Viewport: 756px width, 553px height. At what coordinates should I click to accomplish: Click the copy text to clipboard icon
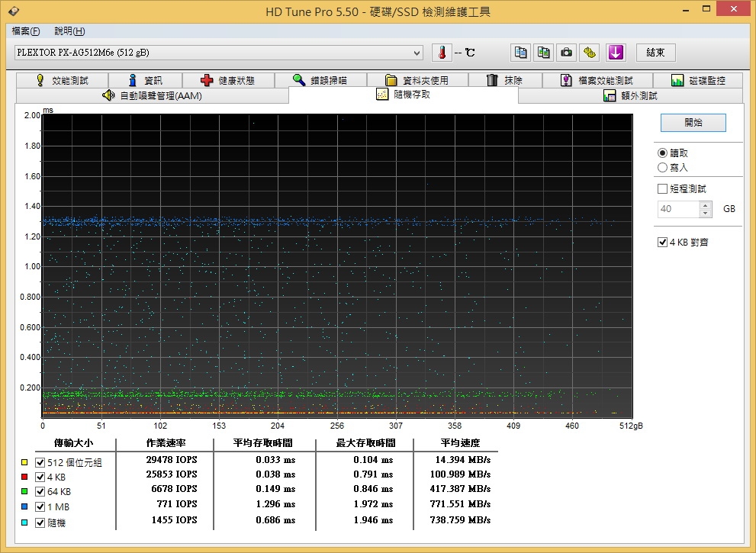520,53
